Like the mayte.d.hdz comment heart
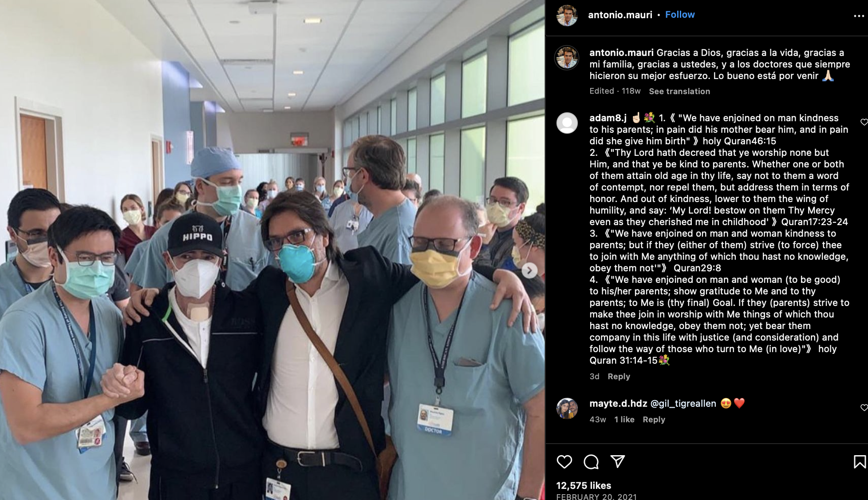This screenshot has width=868, height=500. coord(864,407)
